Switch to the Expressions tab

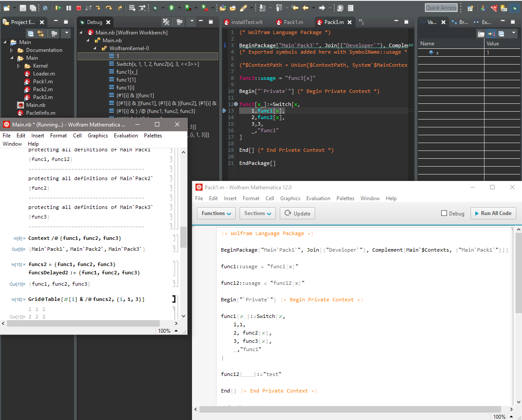[x=482, y=22]
